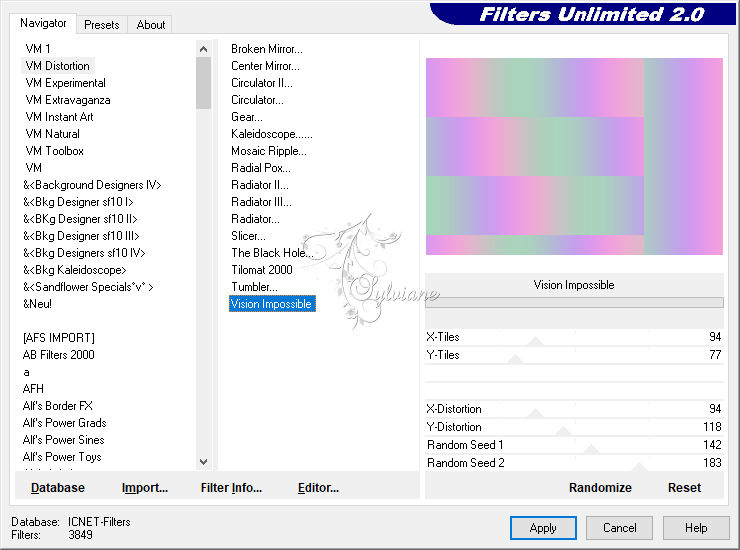
Task: Click the Database button
Action: click(58, 488)
